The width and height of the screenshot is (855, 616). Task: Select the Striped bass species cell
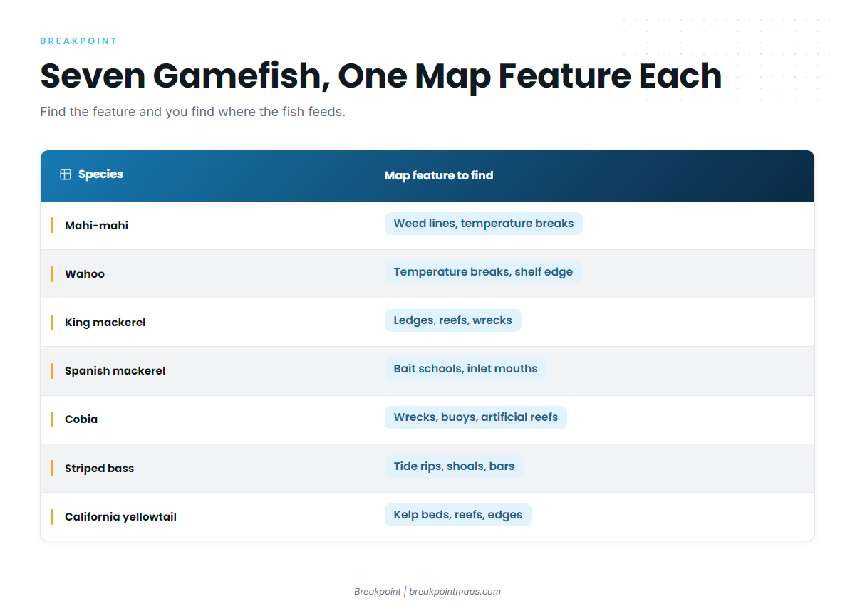[x=203, y=469]
